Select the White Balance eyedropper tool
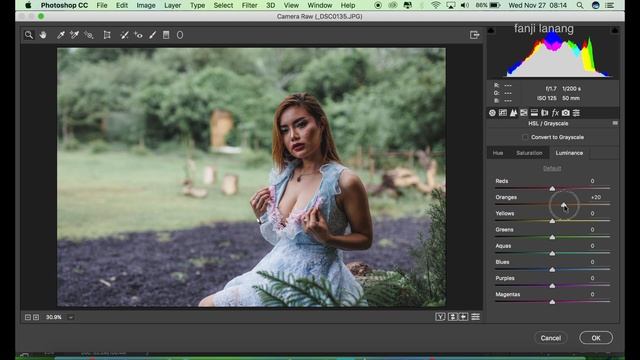 tap(61, 35)
